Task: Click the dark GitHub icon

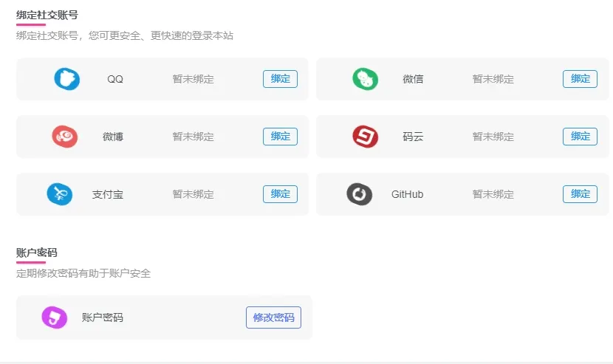Action: pyautogui.click(x=359, y=194)
